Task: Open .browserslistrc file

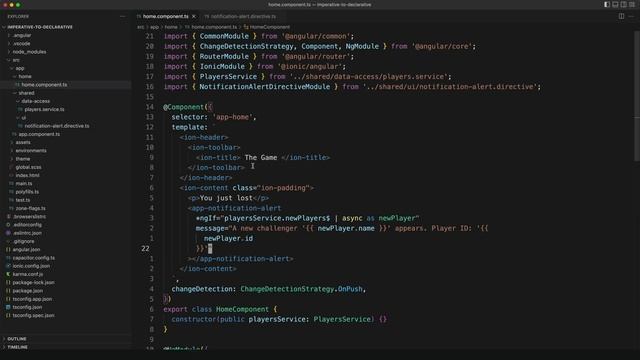Action: point(29,216)
